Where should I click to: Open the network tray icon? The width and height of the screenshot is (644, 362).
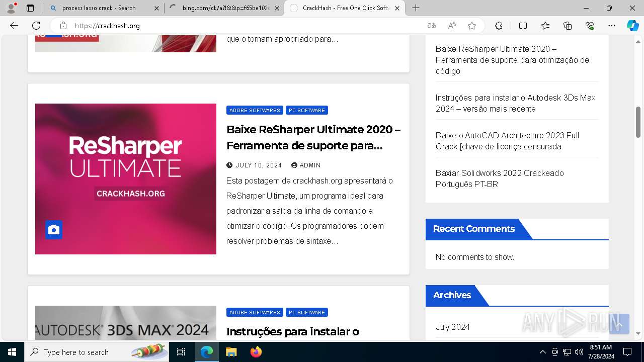point(567,352)
